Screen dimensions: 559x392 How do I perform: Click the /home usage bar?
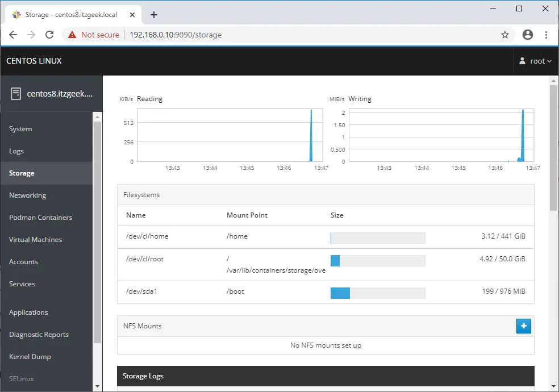pos(378,237)
